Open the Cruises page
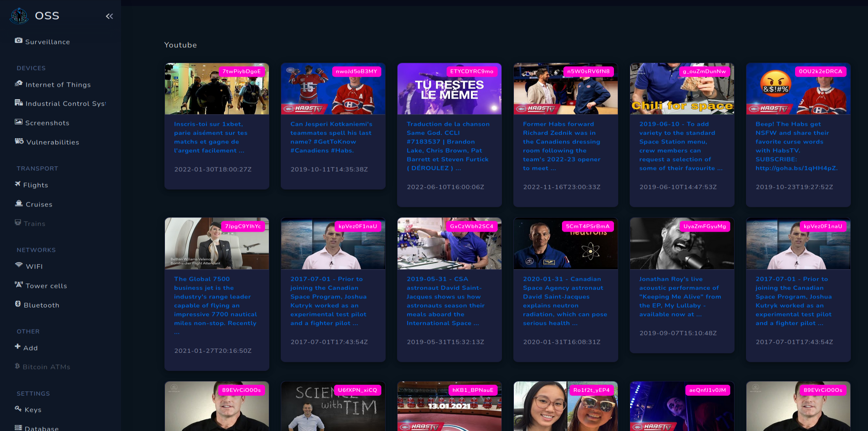 point(39,205)
